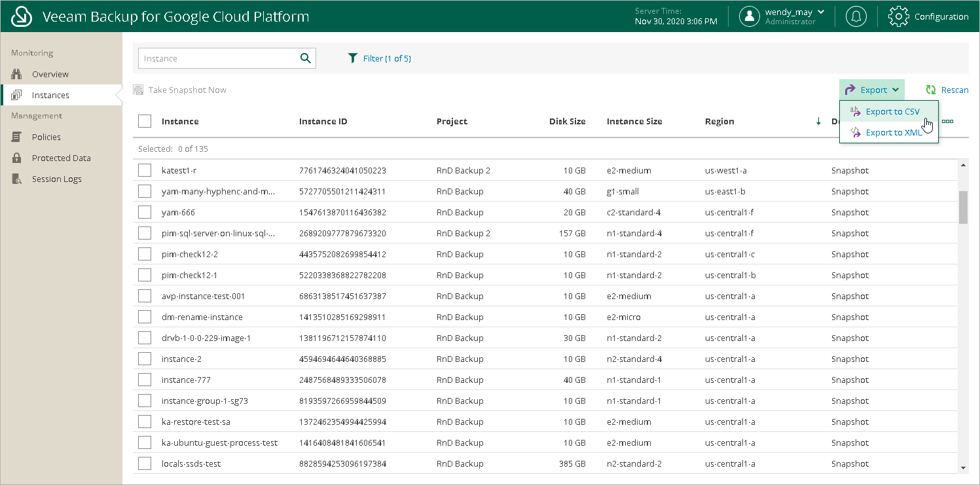Image resolution: width=980 pixels, height=485 pixels.
Task: Open column chooser three-dots icon
Action: 947,121
